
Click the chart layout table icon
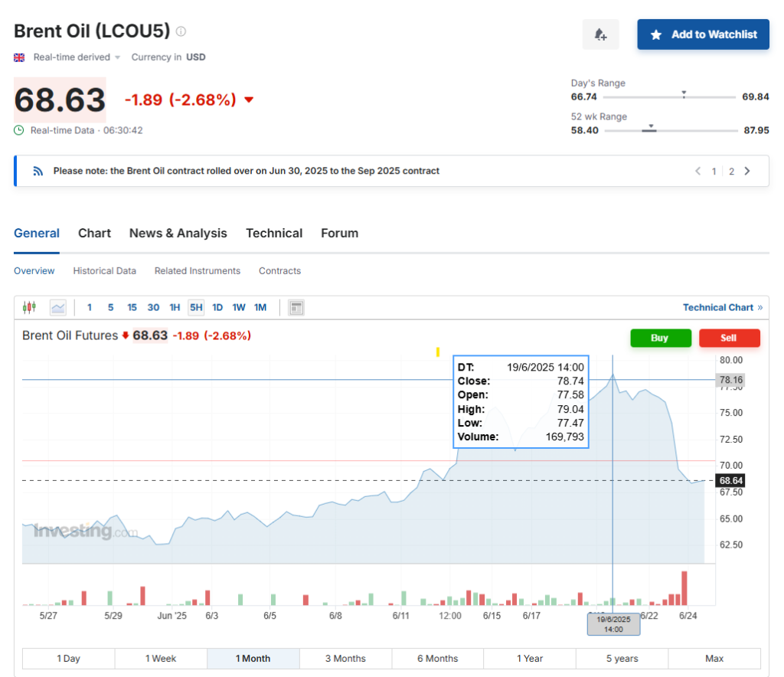[296, 308]
